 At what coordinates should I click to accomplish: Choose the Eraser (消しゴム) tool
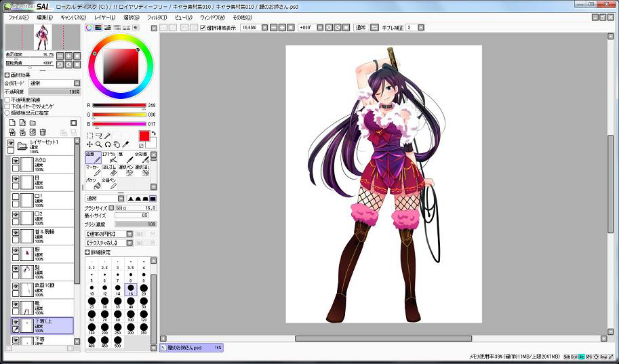click(x=110, y=171)
